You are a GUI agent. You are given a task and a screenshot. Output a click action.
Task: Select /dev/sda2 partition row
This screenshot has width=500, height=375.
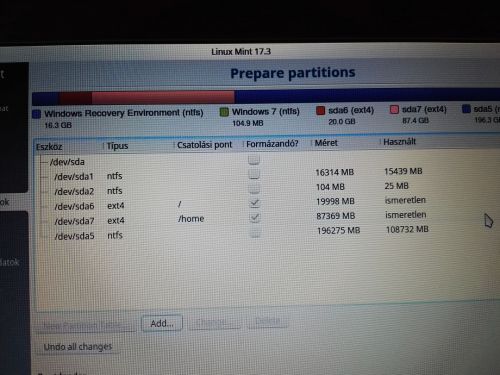coord(267,189)
